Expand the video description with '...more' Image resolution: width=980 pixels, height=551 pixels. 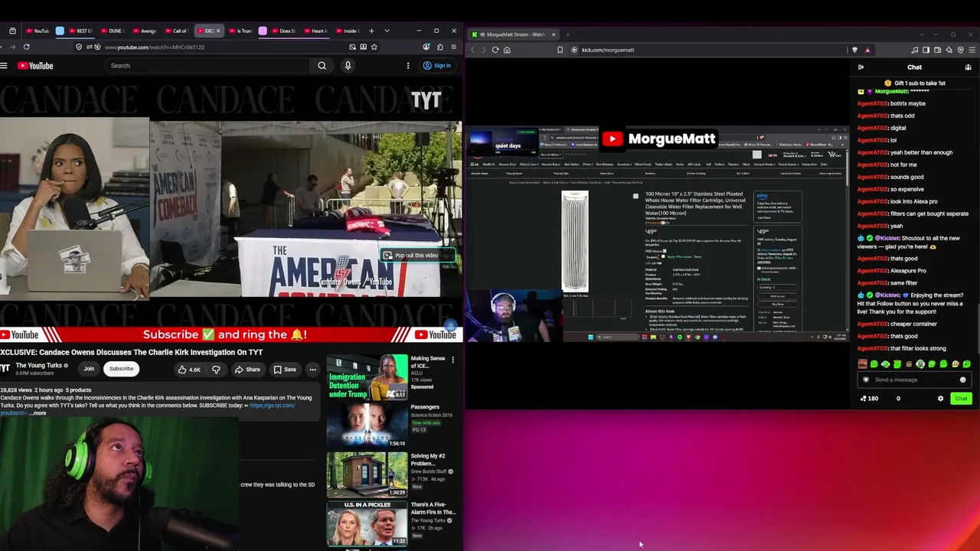pos(38,413)
